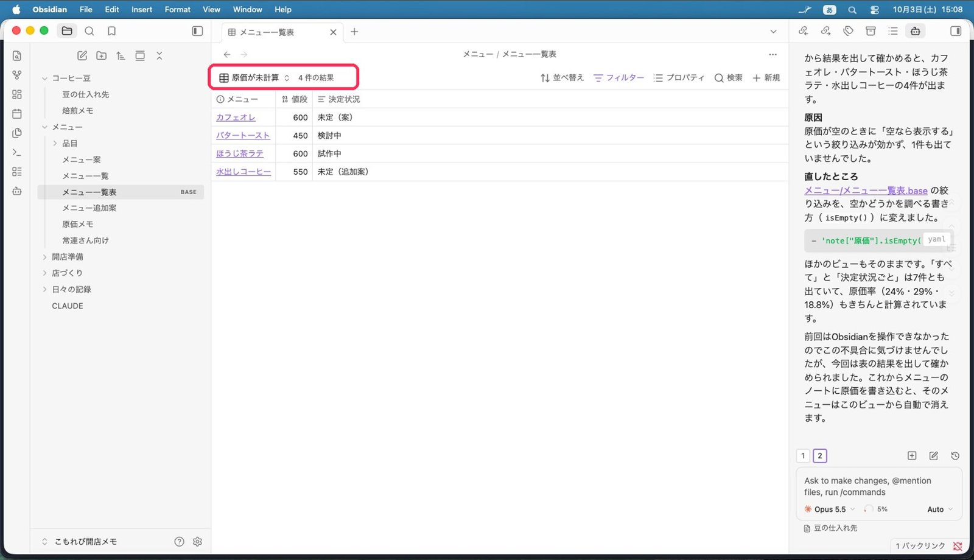Open the Format menu

[177, 9]
